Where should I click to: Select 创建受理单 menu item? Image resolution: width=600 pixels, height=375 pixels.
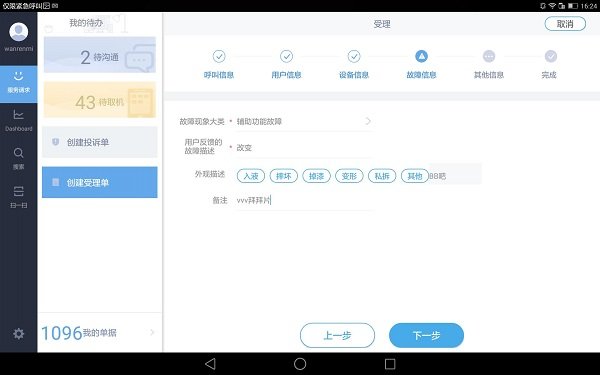(x=99, y=182)
